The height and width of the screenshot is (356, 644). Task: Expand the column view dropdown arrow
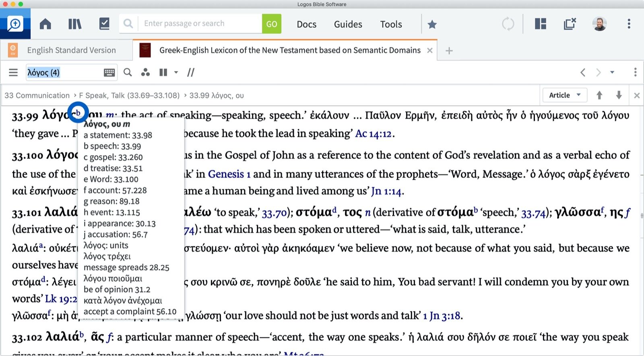176,72
